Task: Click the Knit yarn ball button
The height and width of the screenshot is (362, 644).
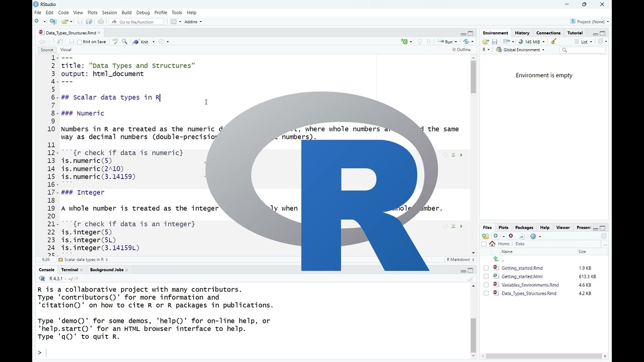Action: pyautogui.click(x=140, y=42)
